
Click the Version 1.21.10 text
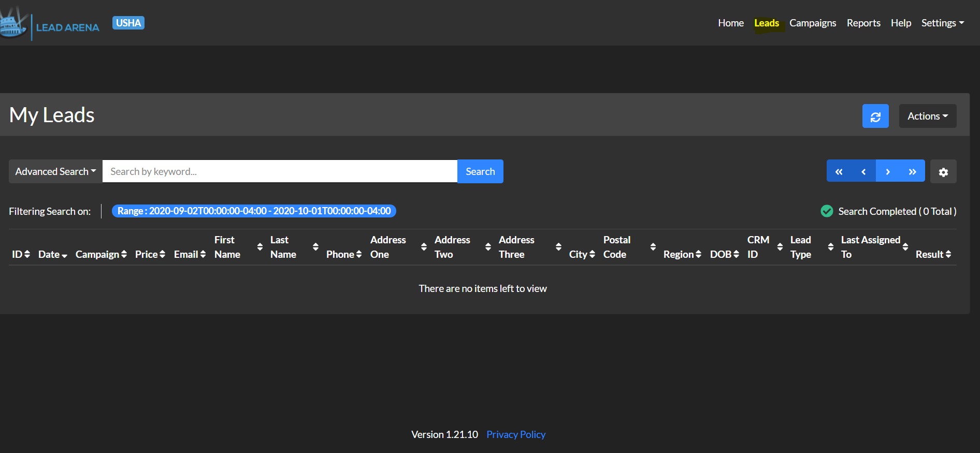coord(444,434)
